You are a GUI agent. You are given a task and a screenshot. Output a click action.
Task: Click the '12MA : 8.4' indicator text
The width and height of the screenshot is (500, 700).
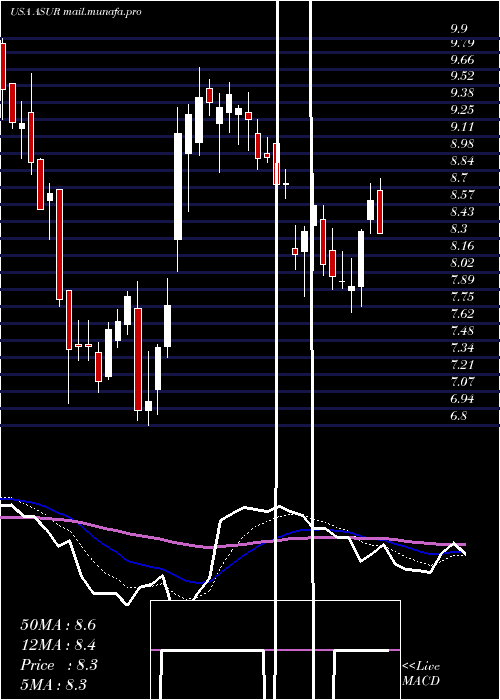point(58,645)
